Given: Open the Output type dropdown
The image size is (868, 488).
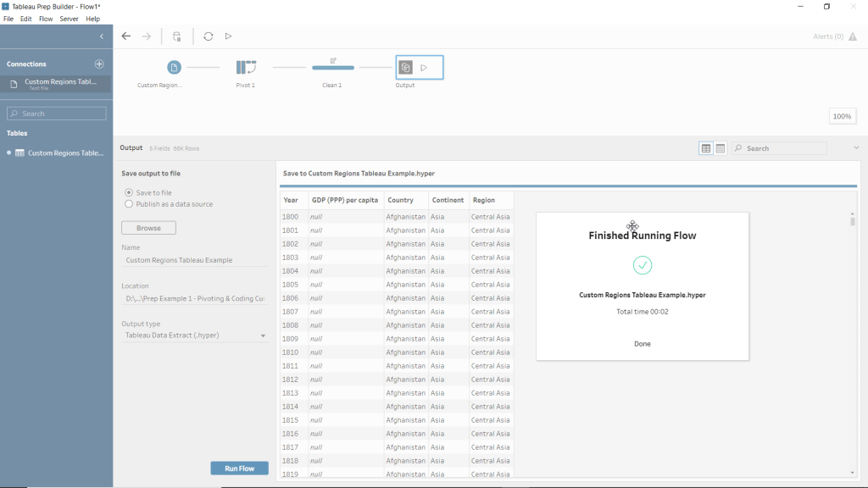Looking at the screenshot, I should pyautogui.click(x=194, y=335).
